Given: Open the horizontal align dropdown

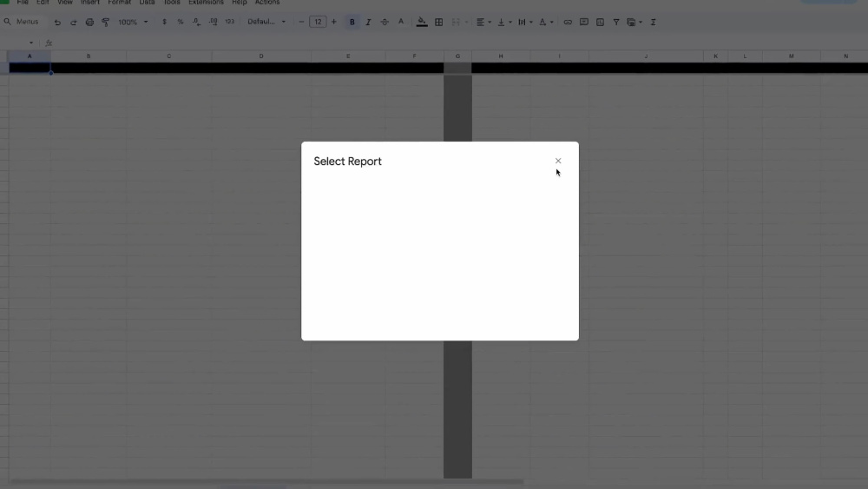Looking at the screenshot, I should 483,23.
